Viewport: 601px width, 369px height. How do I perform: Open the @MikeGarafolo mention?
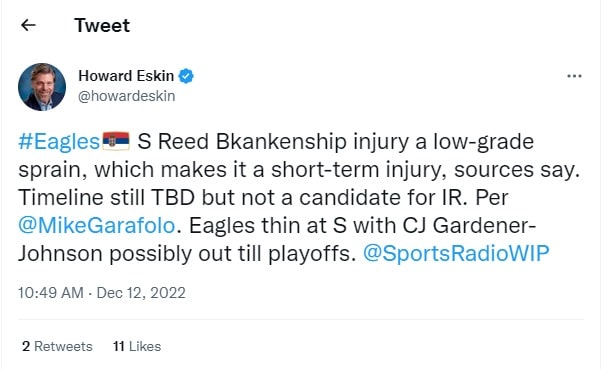(97, 225)
